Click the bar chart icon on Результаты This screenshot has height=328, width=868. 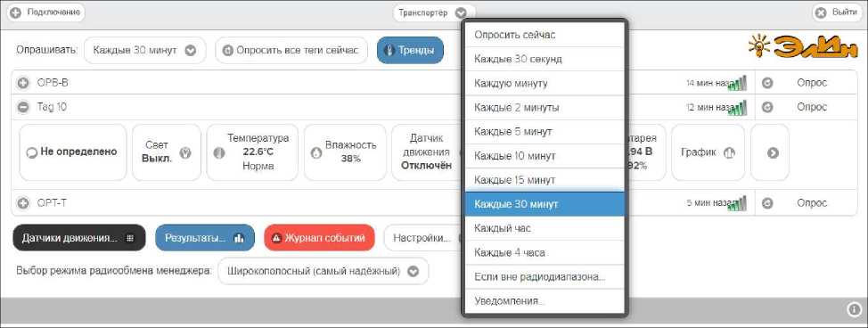(x=239, y=238)
